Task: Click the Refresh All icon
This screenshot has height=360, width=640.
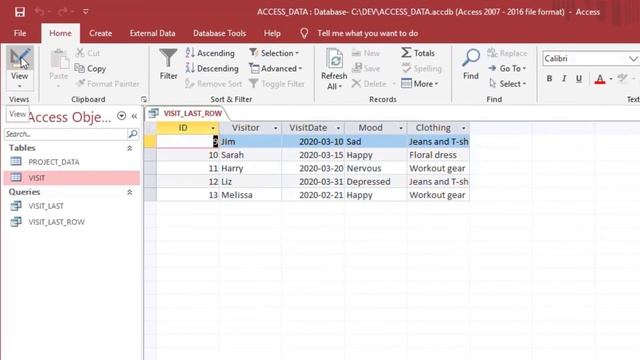Action: click(x=334, y=59)
